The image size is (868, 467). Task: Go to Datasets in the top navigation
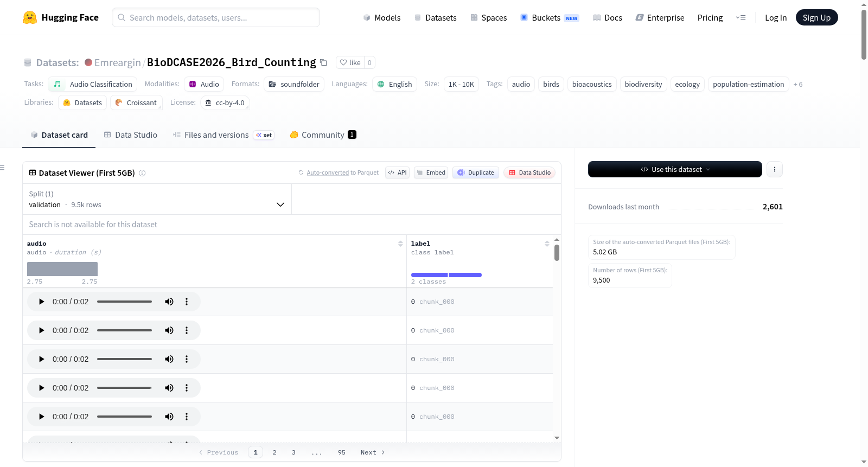point(435,18)
